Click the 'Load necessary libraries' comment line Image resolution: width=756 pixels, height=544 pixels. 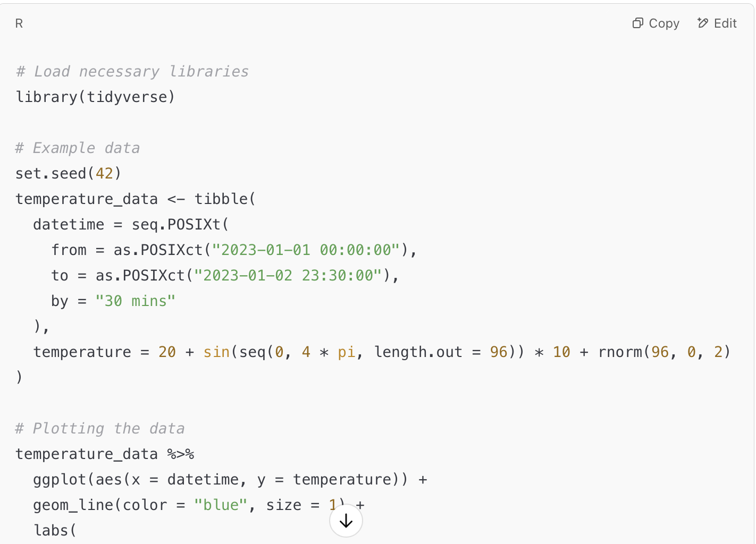tap(132, 71)
